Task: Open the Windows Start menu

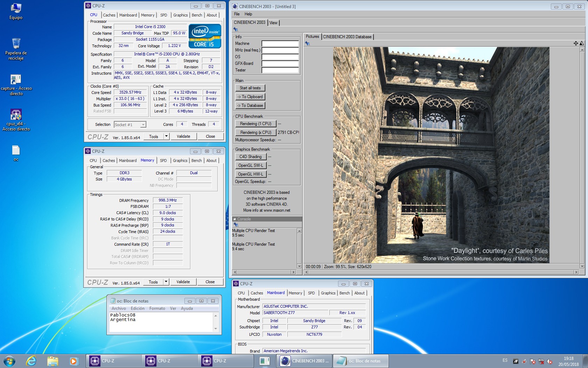Action: click(9, 361)
